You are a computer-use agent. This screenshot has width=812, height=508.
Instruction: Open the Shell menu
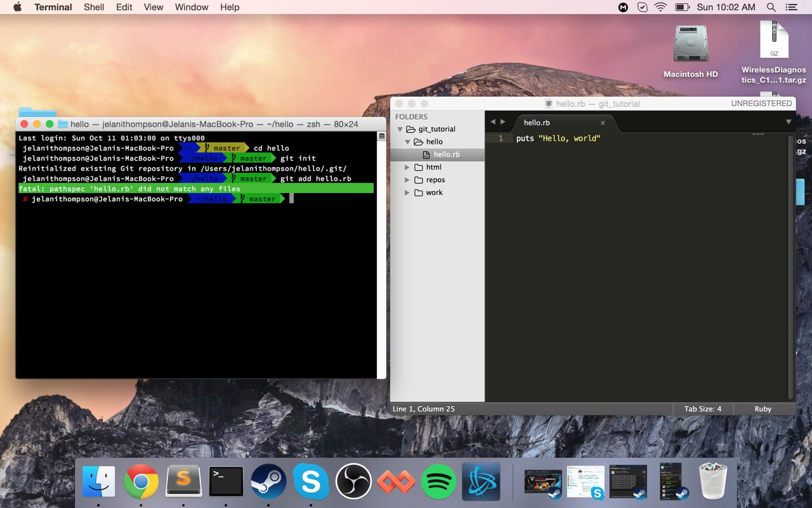(x=94, y=7)
